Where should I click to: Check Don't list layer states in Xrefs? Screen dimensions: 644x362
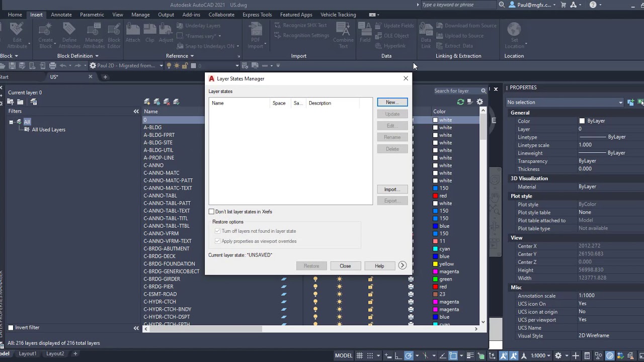tap(211, 212)
